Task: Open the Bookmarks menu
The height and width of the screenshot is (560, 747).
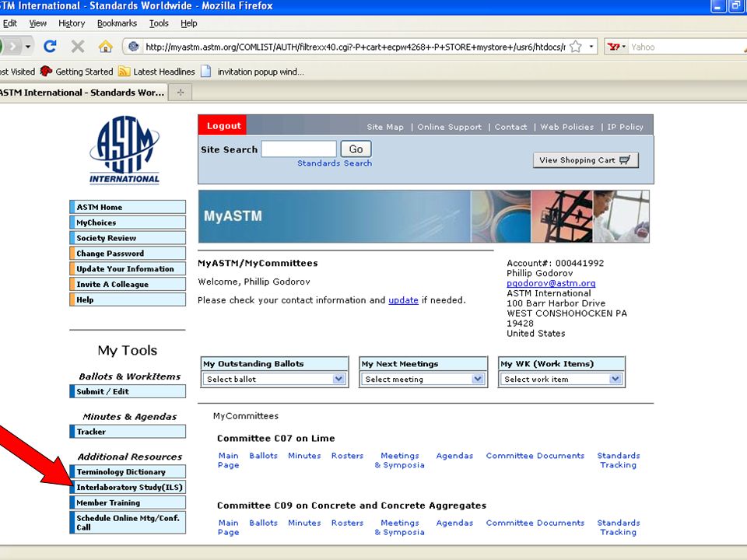Action: pyautogui.click(x=117, y=23)
